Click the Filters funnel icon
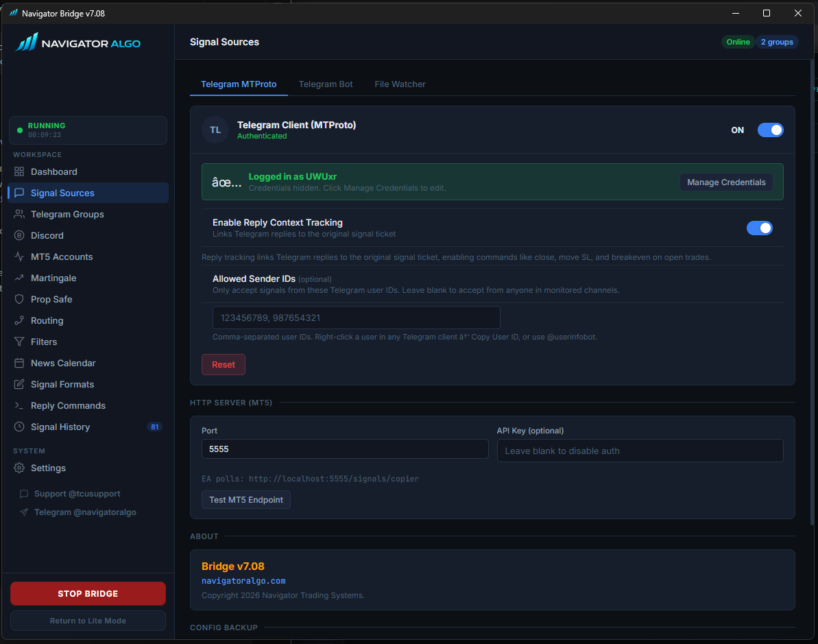The width and height of the screenshot is (818, 644). click(19, 342)
